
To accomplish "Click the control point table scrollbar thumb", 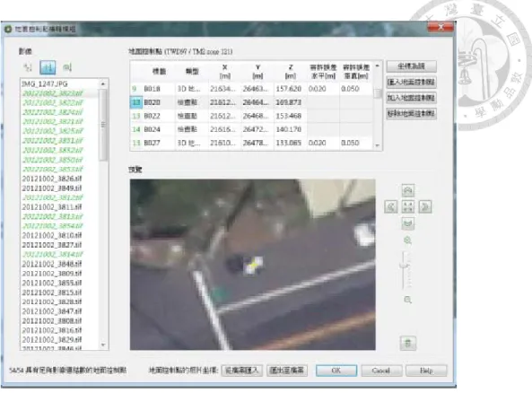I will pos(378,93).
